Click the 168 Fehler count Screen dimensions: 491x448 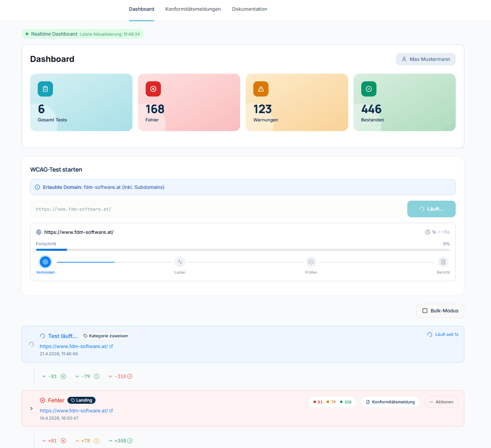(x=155, y=109)
